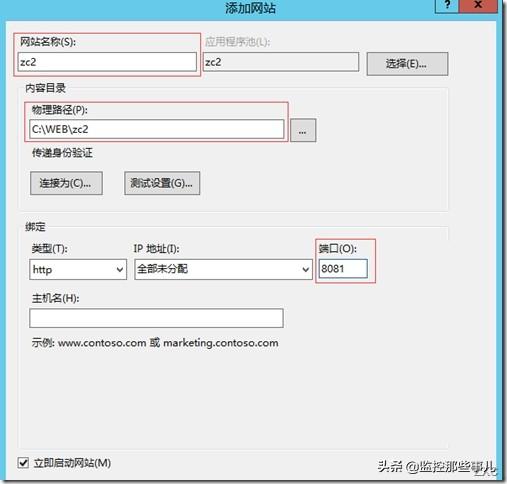Click the IP 地址(I): label
507x484 pixels.
coord(156,249)
